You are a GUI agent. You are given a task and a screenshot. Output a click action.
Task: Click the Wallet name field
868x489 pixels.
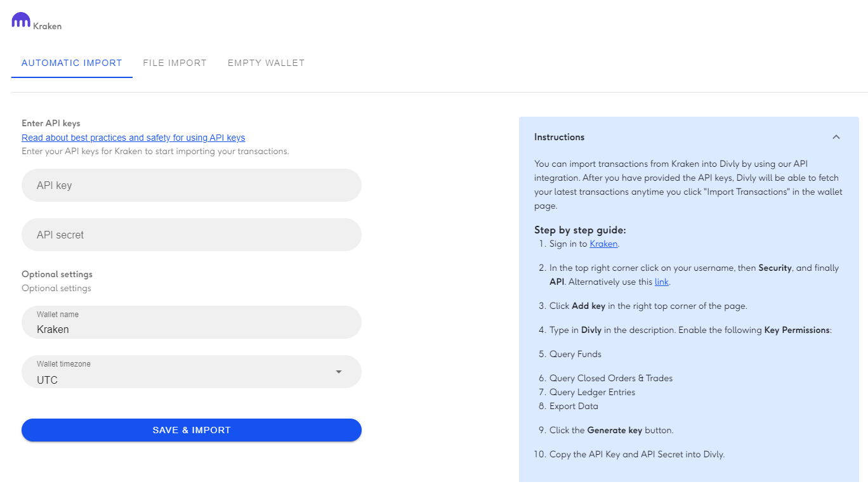coord(192,322)
